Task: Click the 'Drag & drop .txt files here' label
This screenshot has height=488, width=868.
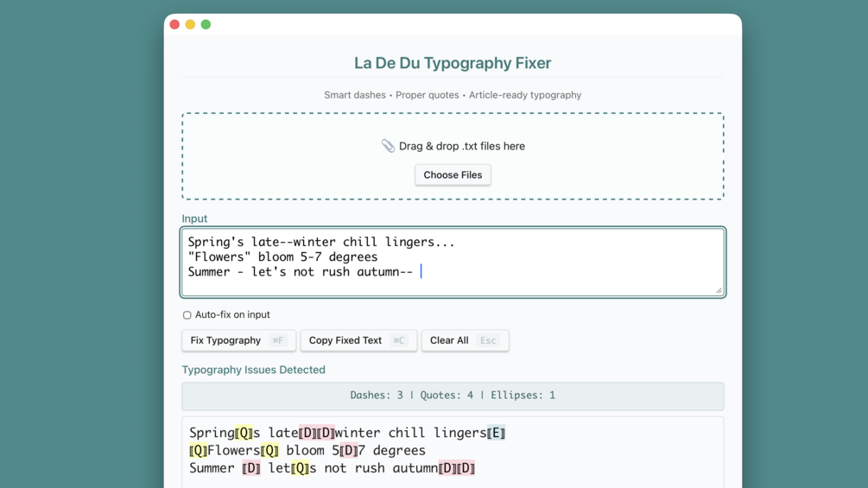Action: pyautogui.click(x=462, y=146)
